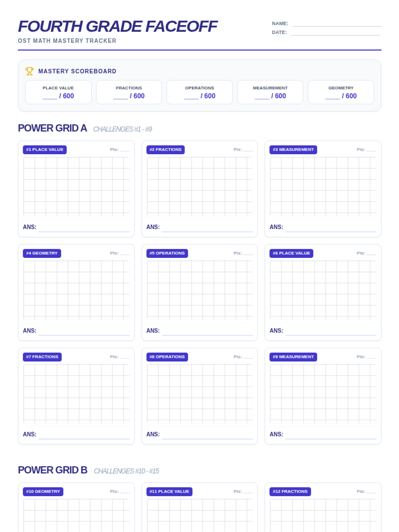Select the Measurement score box

coord(270,92)
